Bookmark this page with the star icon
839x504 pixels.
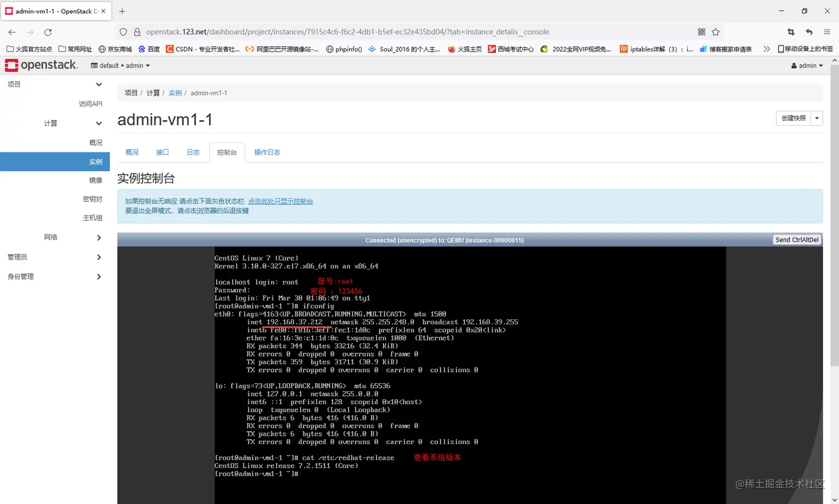tap(716, 32)
